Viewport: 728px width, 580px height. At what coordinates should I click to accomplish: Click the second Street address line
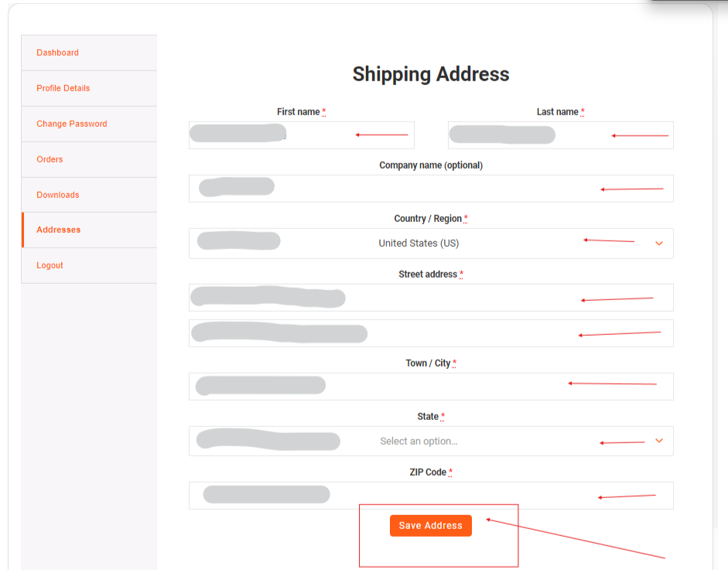pos(431,333)
